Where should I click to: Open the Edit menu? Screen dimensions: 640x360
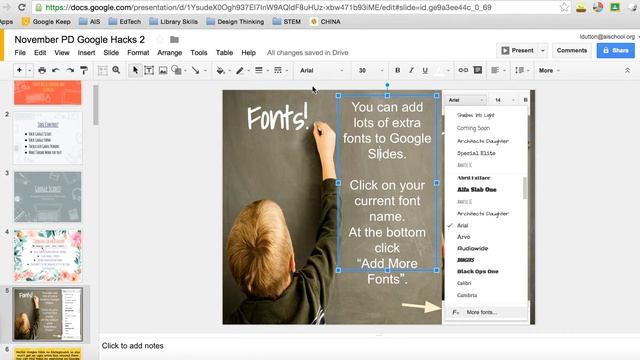pyautogui.click(x=40, y=53)
